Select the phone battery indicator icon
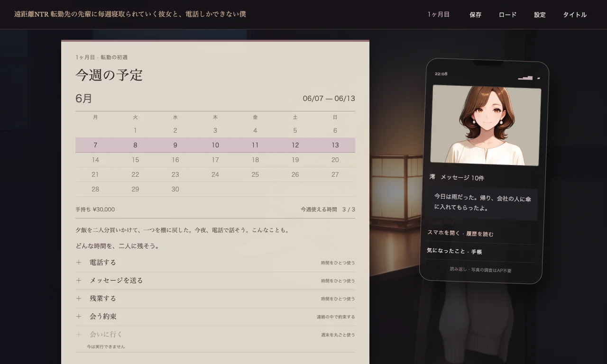 coord(539,79)
